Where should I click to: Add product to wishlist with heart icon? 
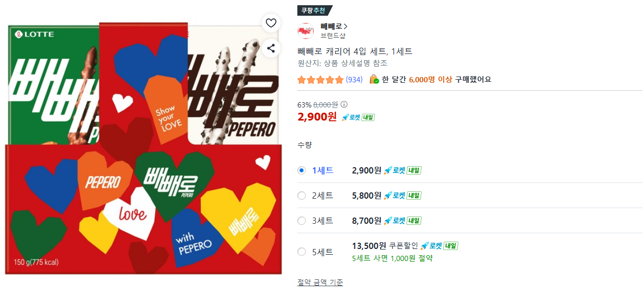coord(271,23)
